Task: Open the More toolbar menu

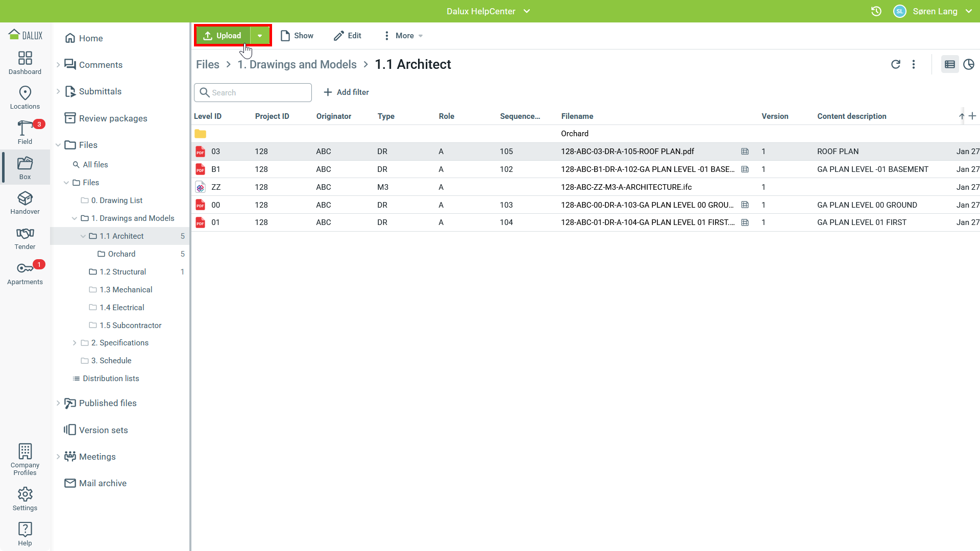Action: click(x=403, y=36)
